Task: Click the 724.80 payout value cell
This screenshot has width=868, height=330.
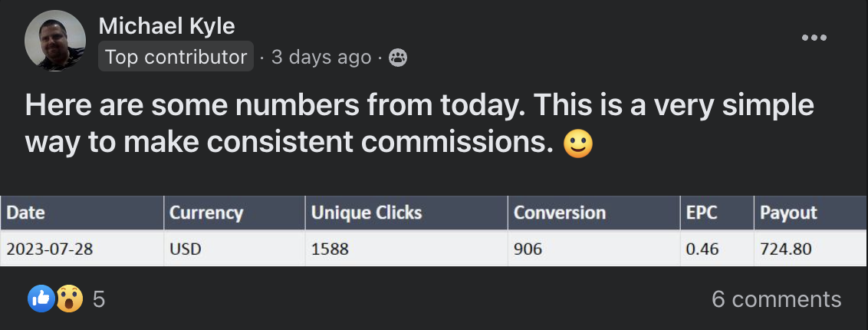Action: pos(785,249)
